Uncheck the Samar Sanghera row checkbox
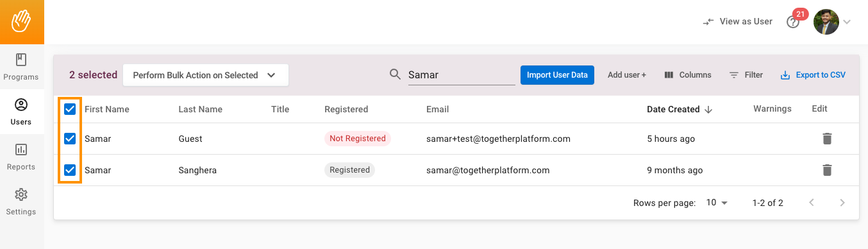The height and width of the screenshot is (249, 868). [x=70, y=170]
